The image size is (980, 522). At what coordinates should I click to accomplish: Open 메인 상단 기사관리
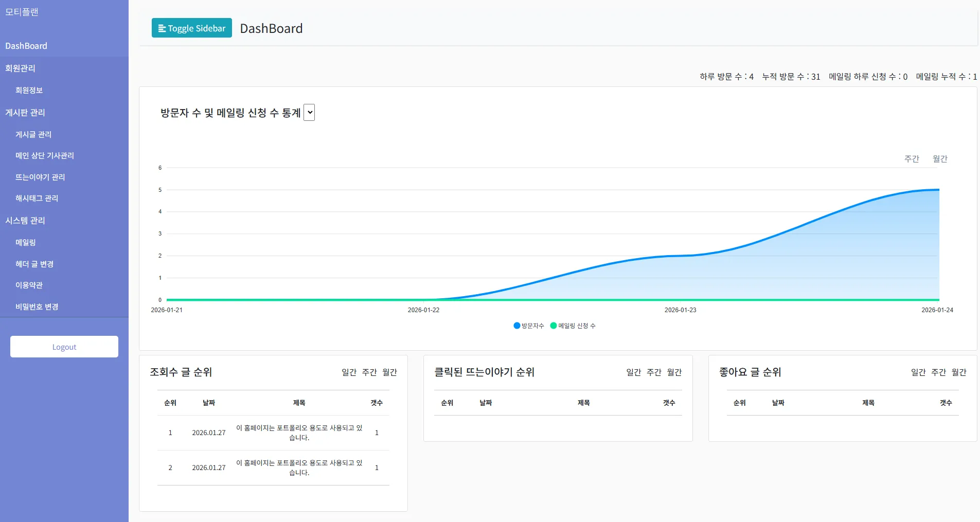[x=44, y=155]
